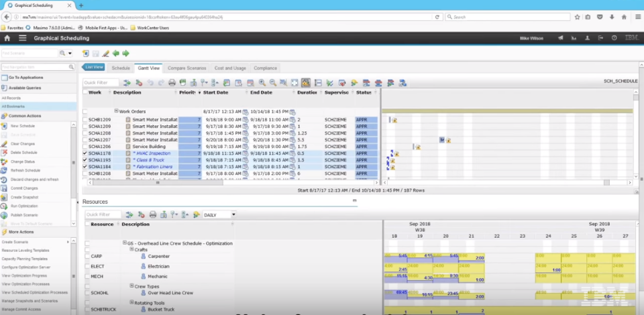Switch to the Gantt View tab
Screen dimensions: 644x315
[x=149, y=68]
